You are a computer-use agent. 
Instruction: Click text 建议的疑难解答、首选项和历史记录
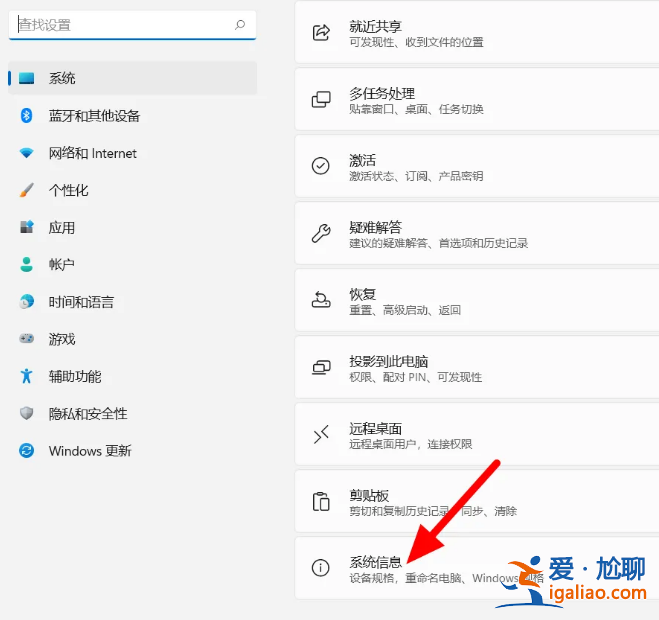point(438,243)
